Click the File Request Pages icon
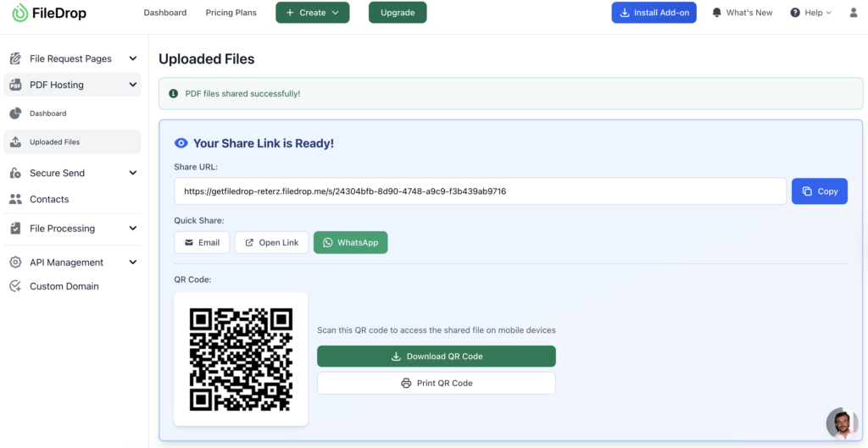Viewport: 868px width, 448px height. [15, 58]
